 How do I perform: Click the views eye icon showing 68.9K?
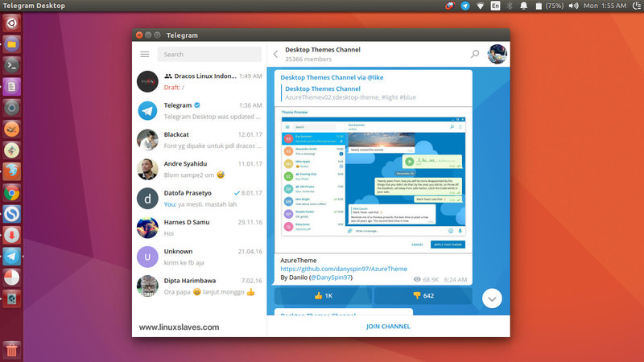coord(417,279)
